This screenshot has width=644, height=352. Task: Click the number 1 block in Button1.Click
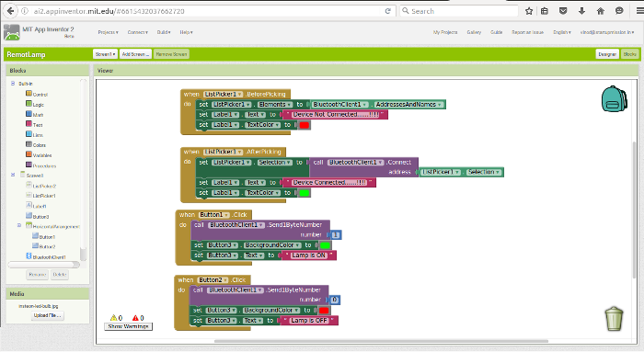coord(336,235)
